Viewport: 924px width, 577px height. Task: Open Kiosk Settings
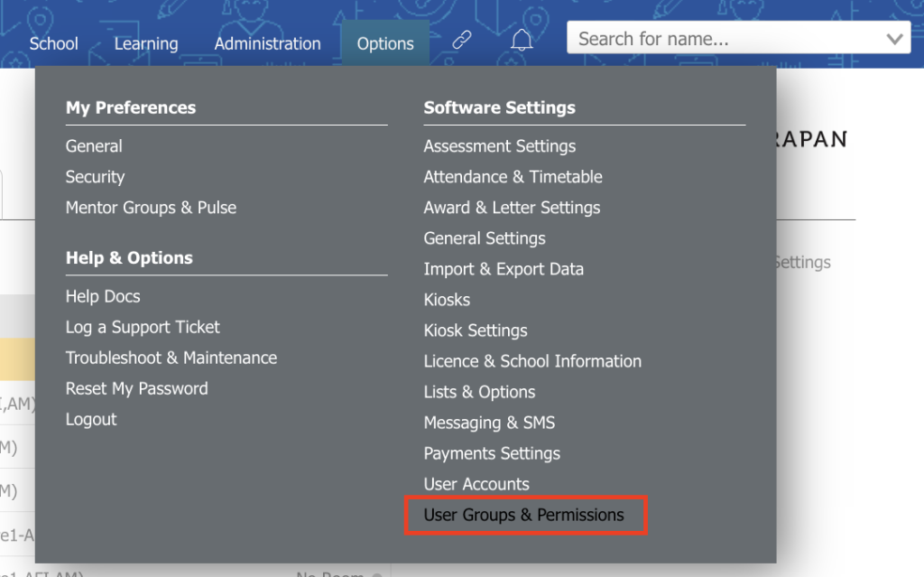point(475,330)
